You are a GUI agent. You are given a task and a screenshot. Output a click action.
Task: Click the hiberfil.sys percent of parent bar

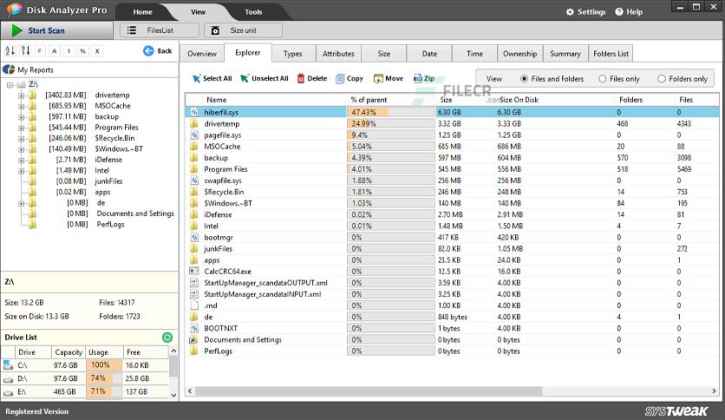pos(390,112)
